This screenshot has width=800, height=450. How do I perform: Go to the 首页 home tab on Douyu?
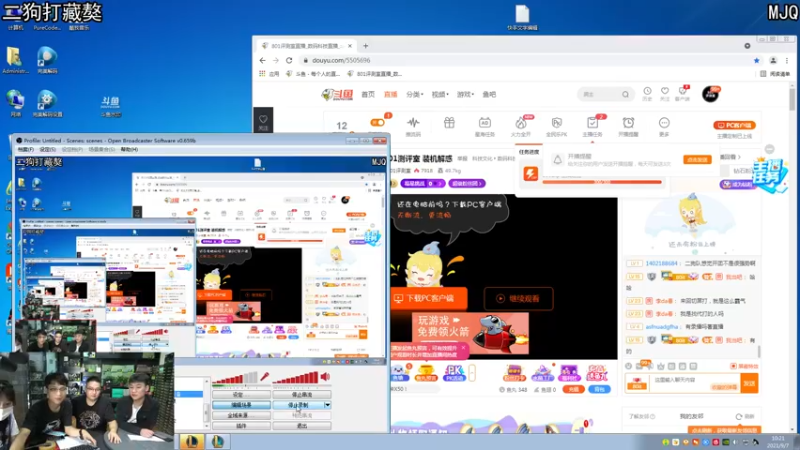click(368, 94)
